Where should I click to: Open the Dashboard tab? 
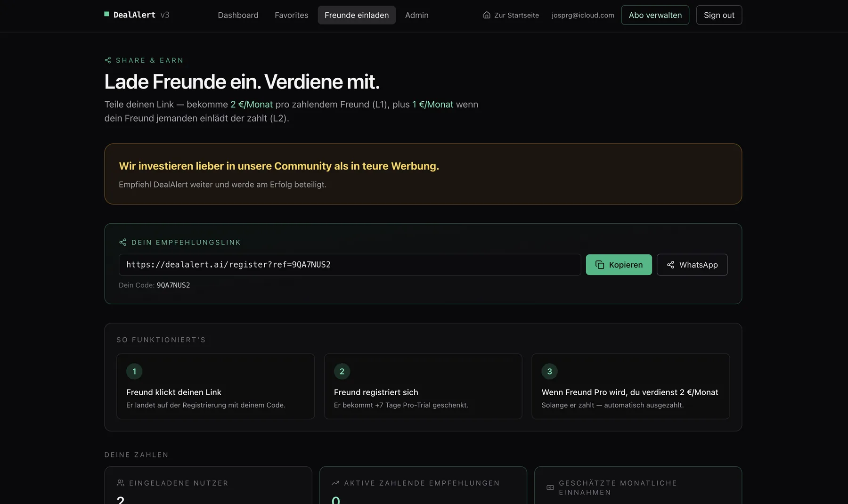238,15
